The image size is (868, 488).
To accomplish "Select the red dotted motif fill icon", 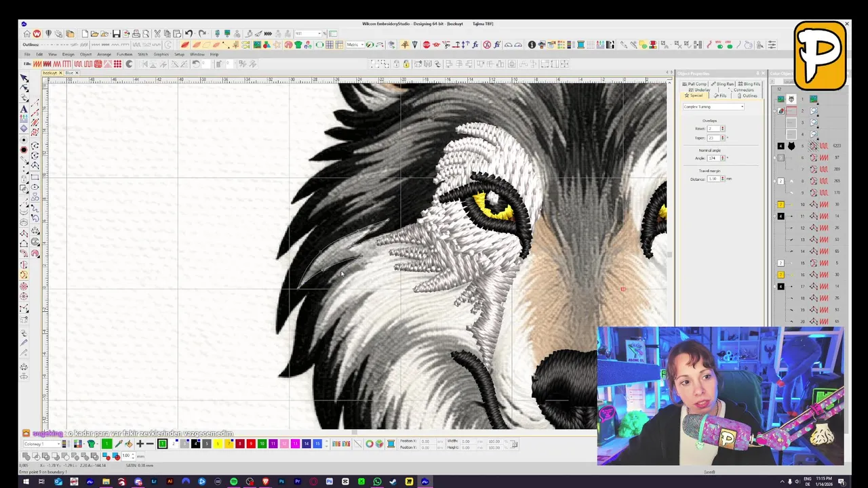I will 117,64.
